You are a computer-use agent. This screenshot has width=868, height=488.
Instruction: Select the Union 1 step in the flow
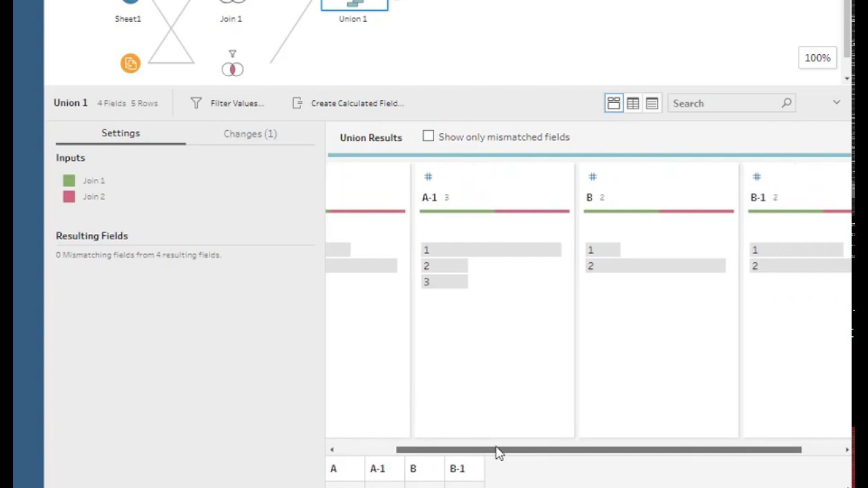[x=354, y=5]
